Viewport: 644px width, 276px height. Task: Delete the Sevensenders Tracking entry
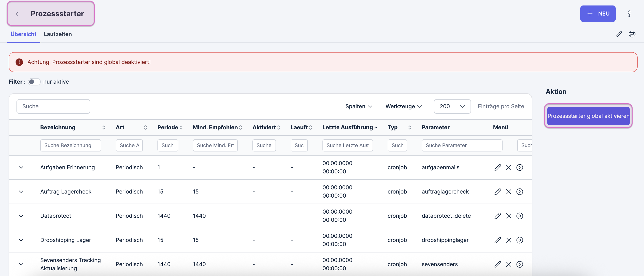(x=509, y=264)
